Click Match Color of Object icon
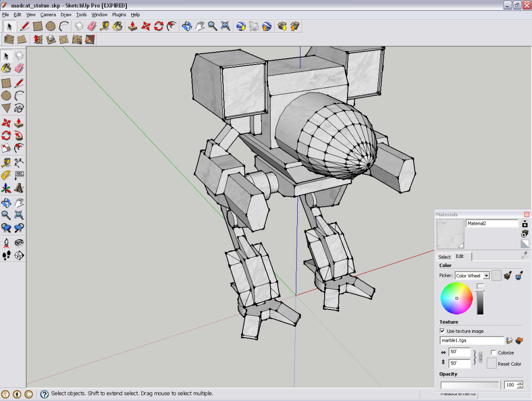The image size is (532, 401). coord(508,275)
